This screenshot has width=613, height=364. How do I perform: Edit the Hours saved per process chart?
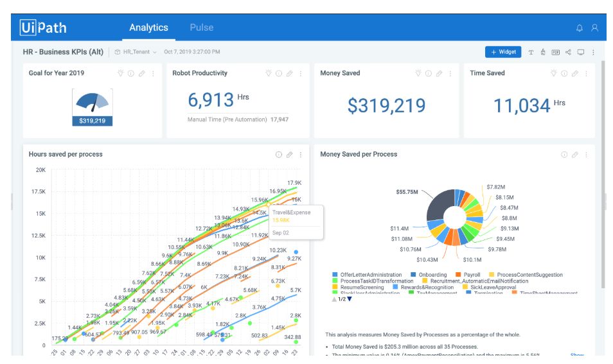tap(289, 155)
